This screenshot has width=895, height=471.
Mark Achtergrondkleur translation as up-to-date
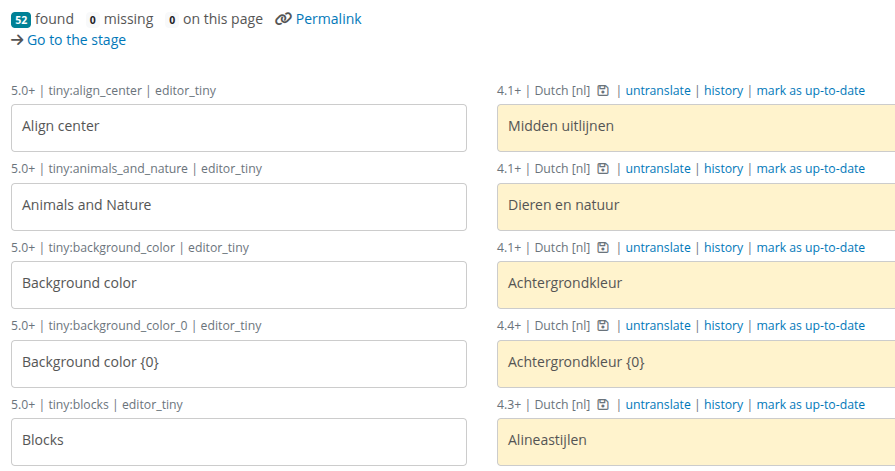click(x=811, y=248)
